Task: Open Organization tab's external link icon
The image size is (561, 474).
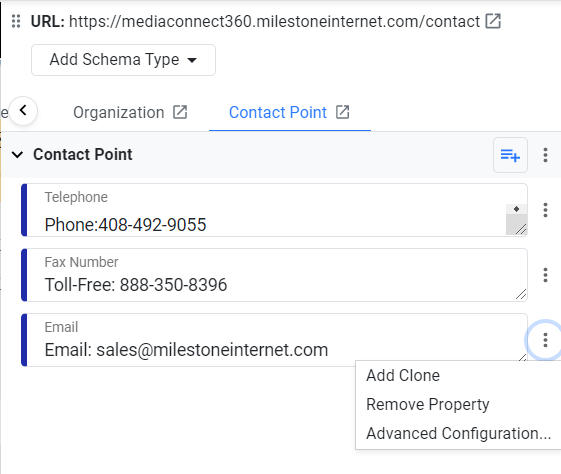Action: (x=180, y=112)
